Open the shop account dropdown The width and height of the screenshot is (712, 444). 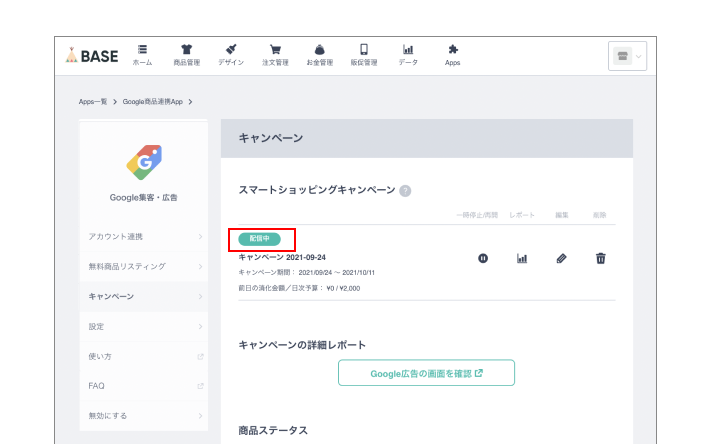(x=628, y=56)
